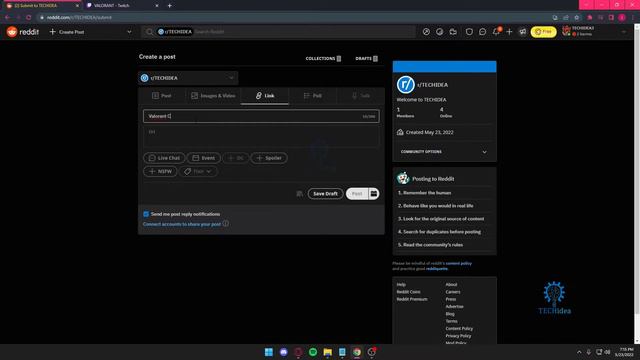The width and height of the screenshot is (640, 360).
Task: Switch to the Images & Video tab
Action: 213,96
